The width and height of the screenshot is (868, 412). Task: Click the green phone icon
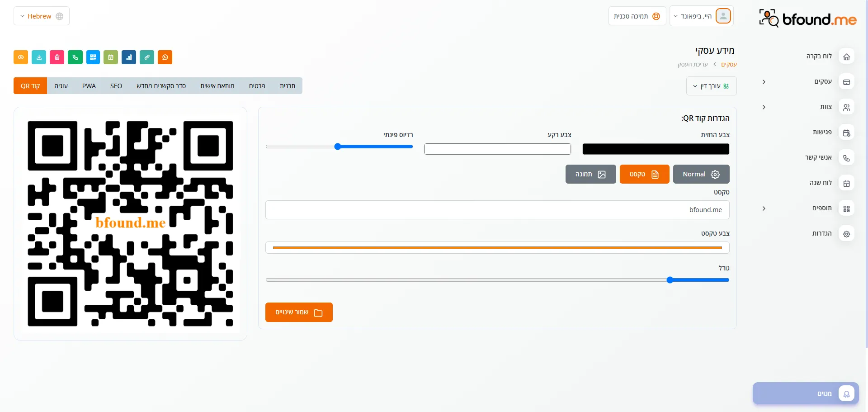point(75,57)
